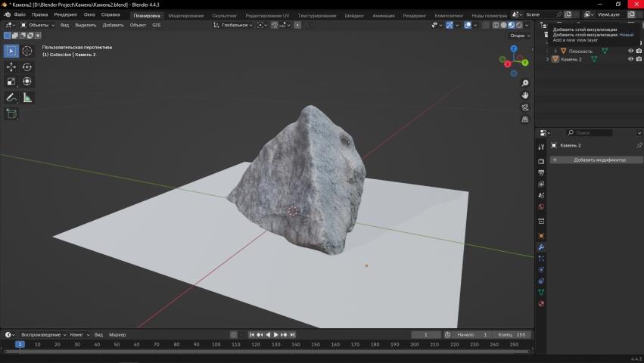Viewport: 644px width, 363px height.
Task: Switch to the Скульптинг workspace tab
Action: click(224, 16)
